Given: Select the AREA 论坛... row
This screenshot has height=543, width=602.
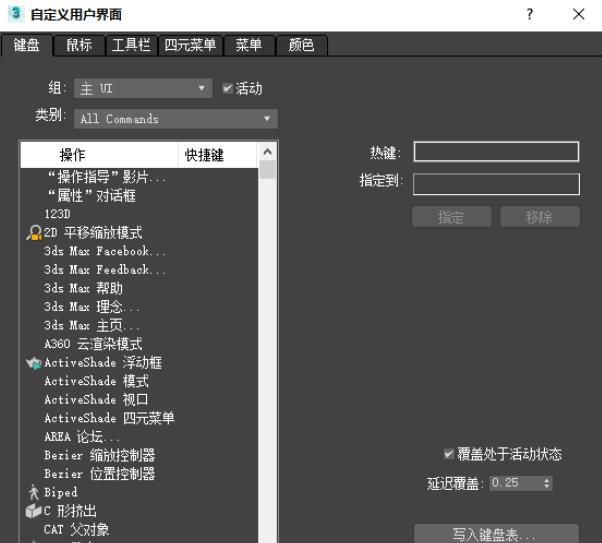Looking at the screenshot, I should click(139, 437).
